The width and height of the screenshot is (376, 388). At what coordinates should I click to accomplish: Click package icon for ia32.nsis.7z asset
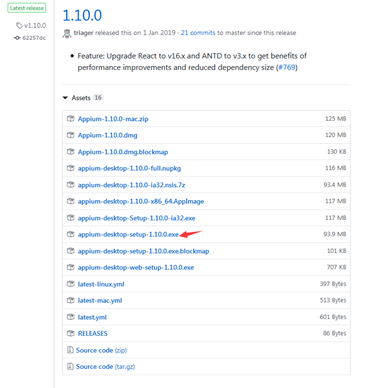coord(70,185)
